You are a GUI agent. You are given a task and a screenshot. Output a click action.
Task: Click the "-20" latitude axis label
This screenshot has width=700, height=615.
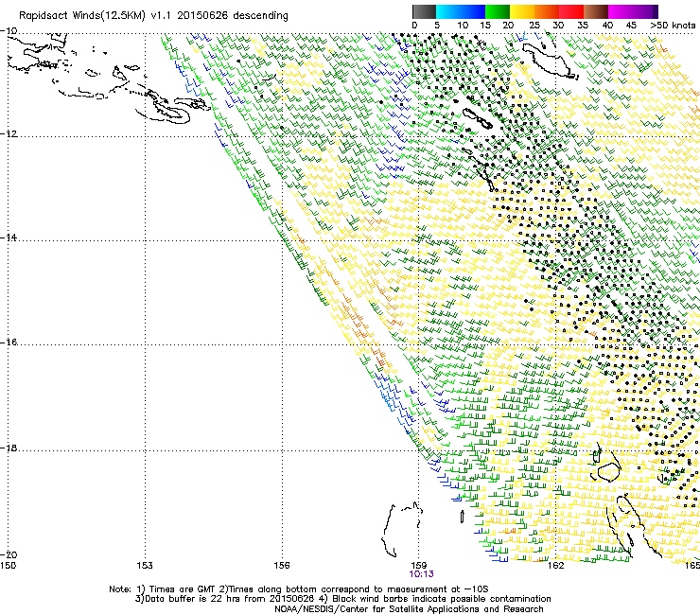9,554
